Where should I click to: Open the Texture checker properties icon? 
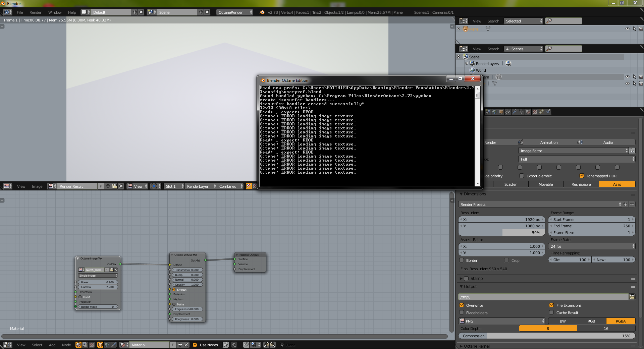535,112
